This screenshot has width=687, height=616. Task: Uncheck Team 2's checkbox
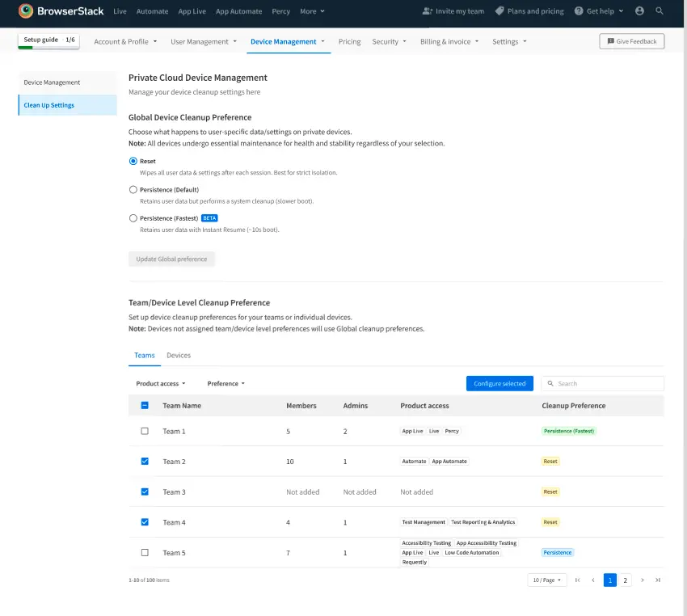(145, 461)
